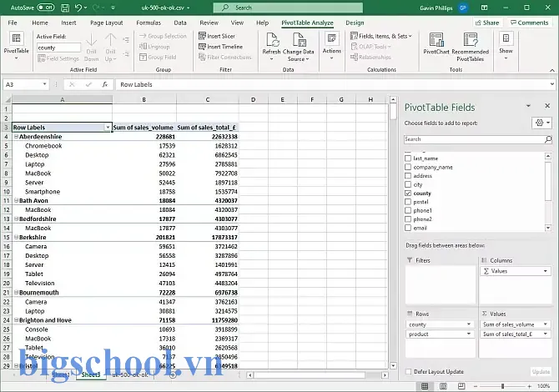The image size is (559, 392).
Task: Open the PivotTable options button
Action: (x=16, y=44)
